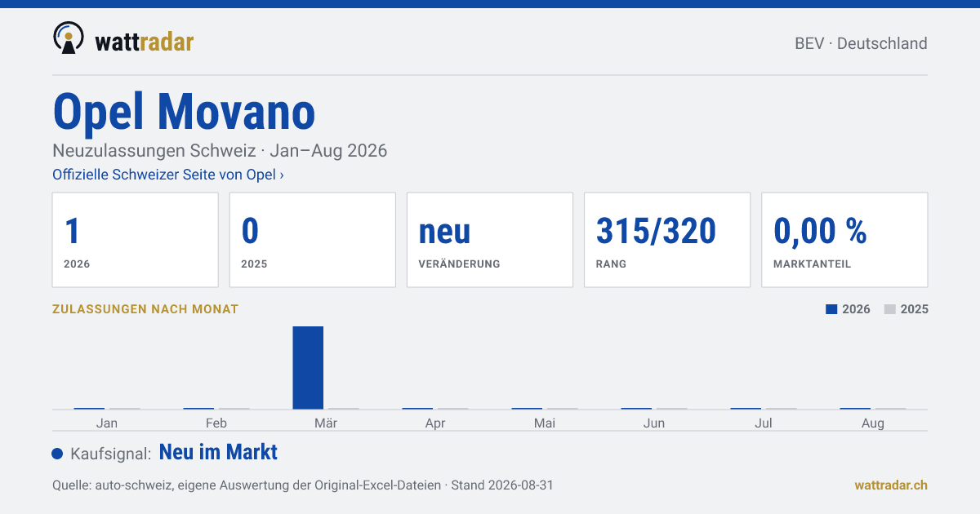Click the 'Neuzulassungen Schweiz · Jan–Aug 2026' subtitle
Viewport: 980px width, 514px height.
220,151
